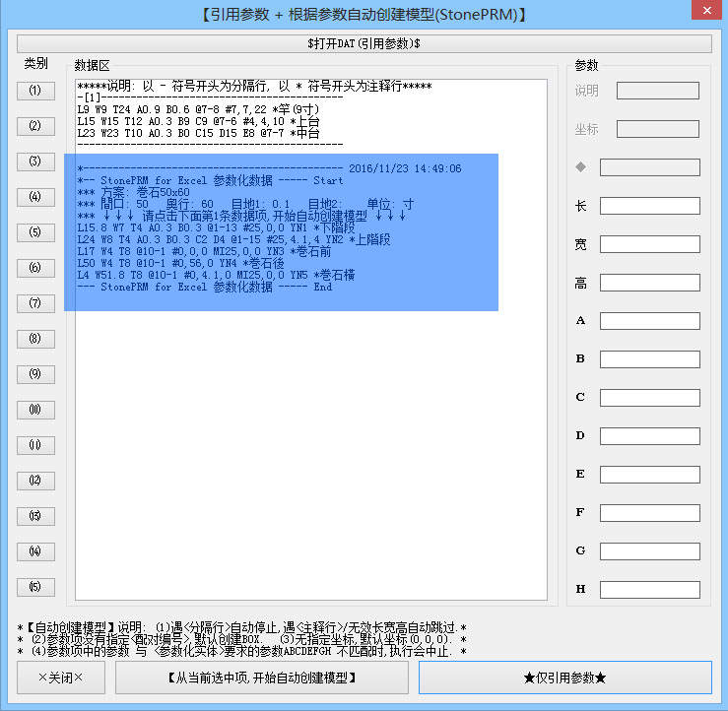Focus the parameter F input field
Image resolution: width=728 pixels, height=711 pixels.
(x=650, y=513)
